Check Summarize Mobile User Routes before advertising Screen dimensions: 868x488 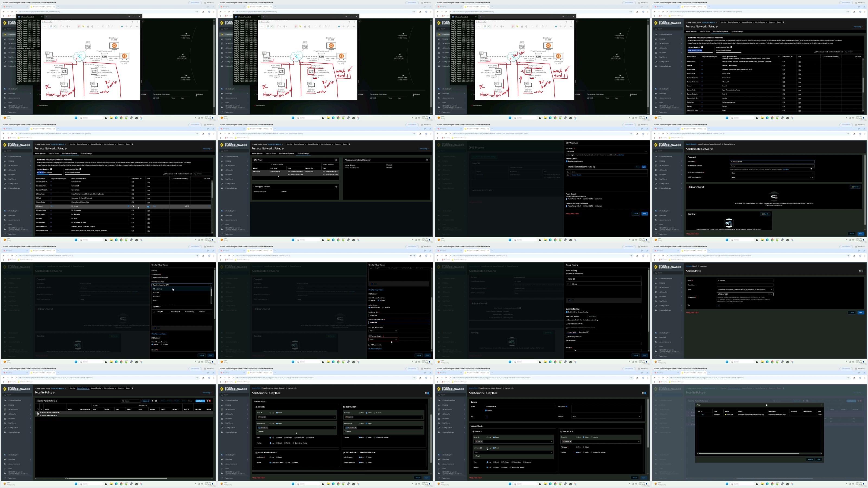(567, 320)
